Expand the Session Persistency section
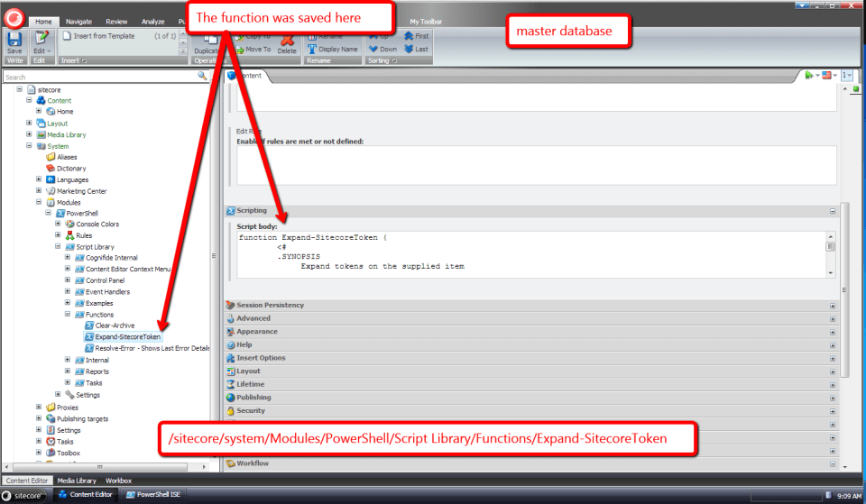 tap(832, 306)
